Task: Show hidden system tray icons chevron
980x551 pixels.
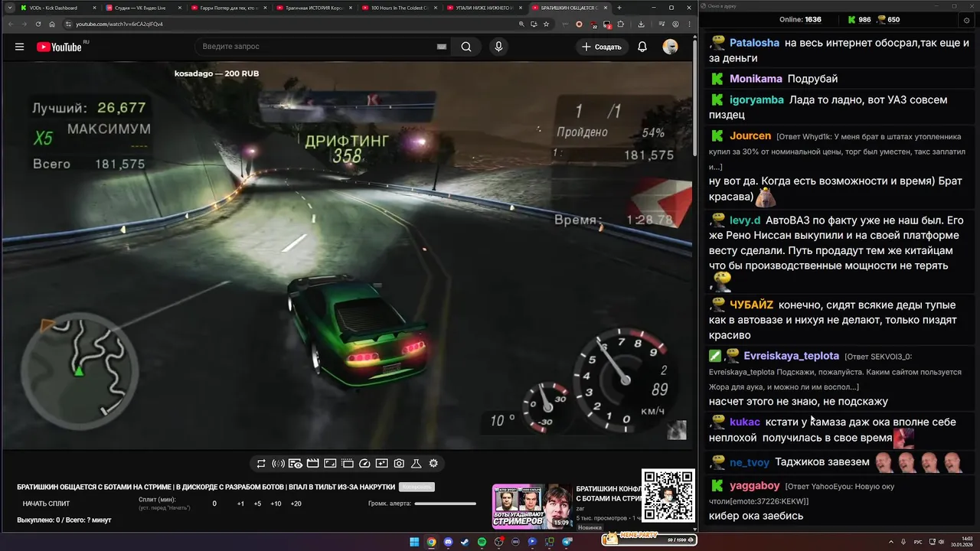Action: pos(891,542)
